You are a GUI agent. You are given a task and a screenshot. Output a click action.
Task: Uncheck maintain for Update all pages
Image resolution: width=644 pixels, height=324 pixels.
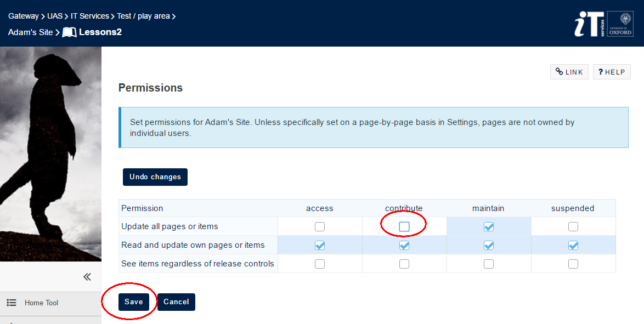[489, 226]
